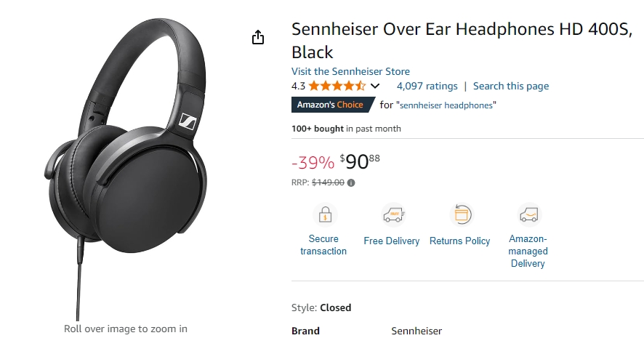
Task: Click the Free Delivery text link
Action: click(391, 241)
